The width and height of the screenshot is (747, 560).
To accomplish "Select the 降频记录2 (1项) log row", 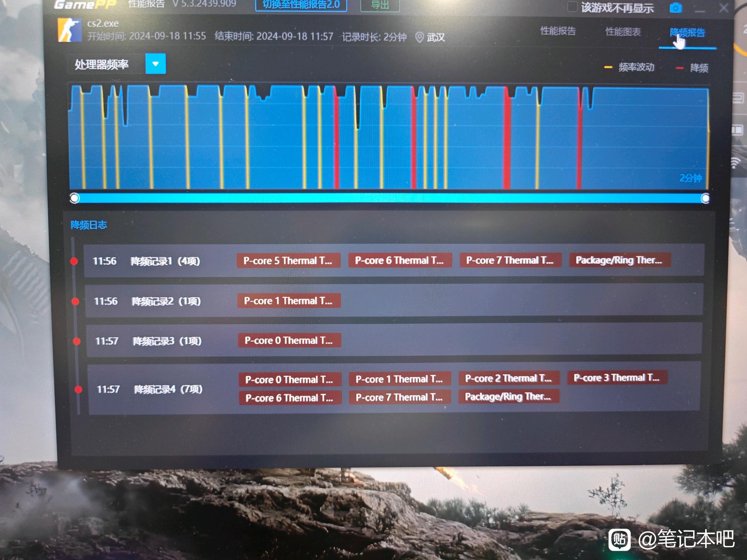I will [394, 301].
